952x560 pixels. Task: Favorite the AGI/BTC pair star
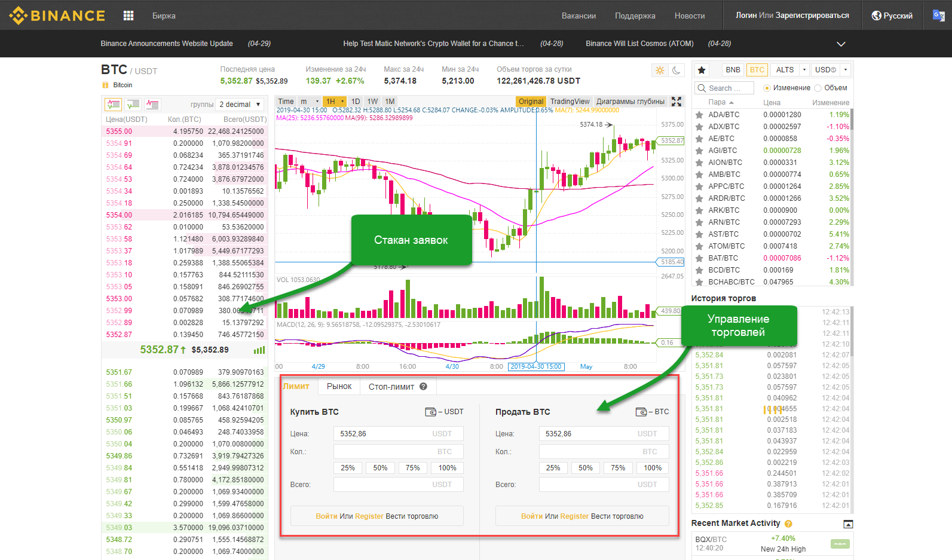tap(699, 151)
